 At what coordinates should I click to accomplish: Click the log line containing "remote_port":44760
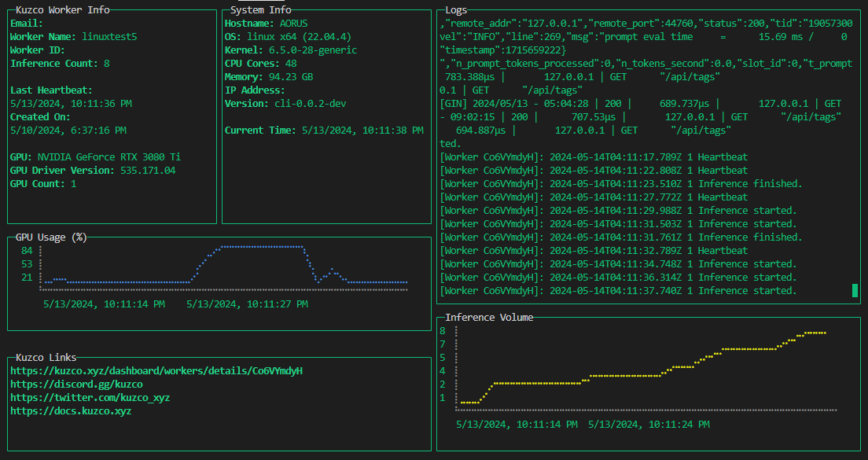[x=646, y=24]
